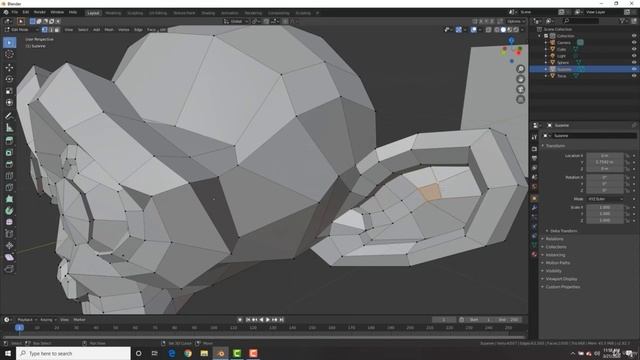This screenshot has height=360, width=640.
Task: Open rotation Mode XYZ Euler dropdown
Action: point(605,199)
